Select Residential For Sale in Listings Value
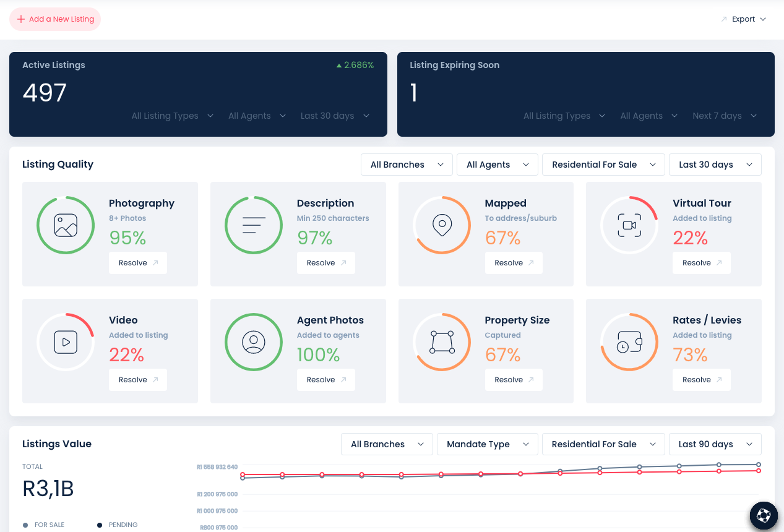The image size is (784, 532). click(x=603, y=444)
